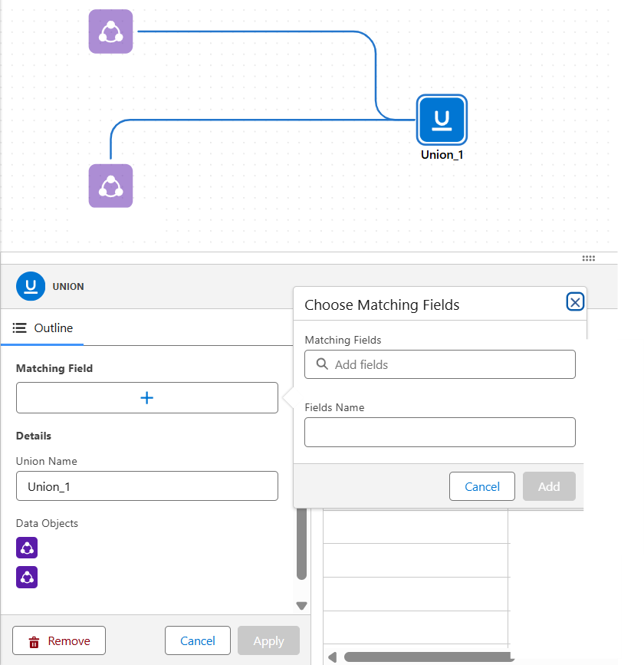Screen dimensions: 644x665
Task: Close the Choose Matching Fields popup
Action: point(575,302)
